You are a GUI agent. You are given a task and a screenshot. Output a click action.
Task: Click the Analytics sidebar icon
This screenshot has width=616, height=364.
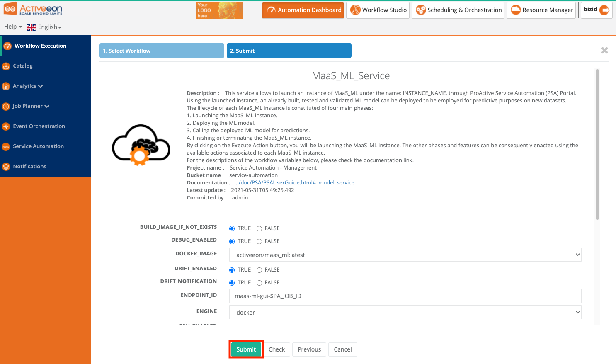6,86
